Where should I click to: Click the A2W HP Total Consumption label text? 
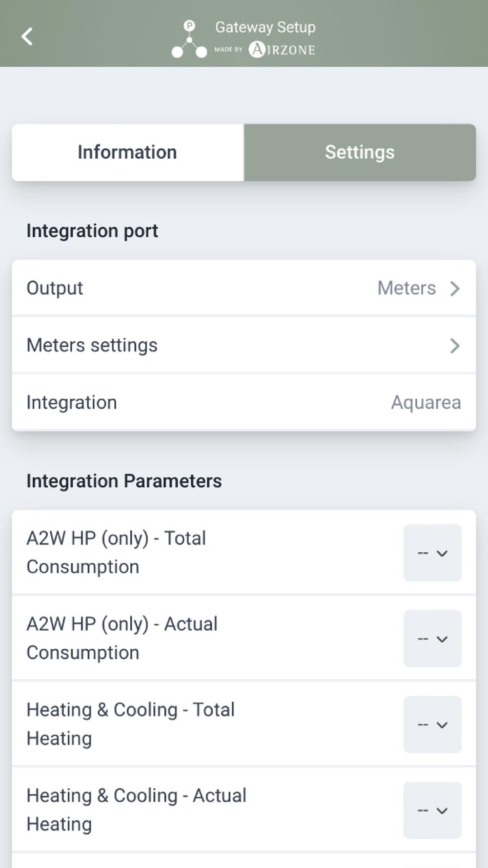(x=116, y=553)
